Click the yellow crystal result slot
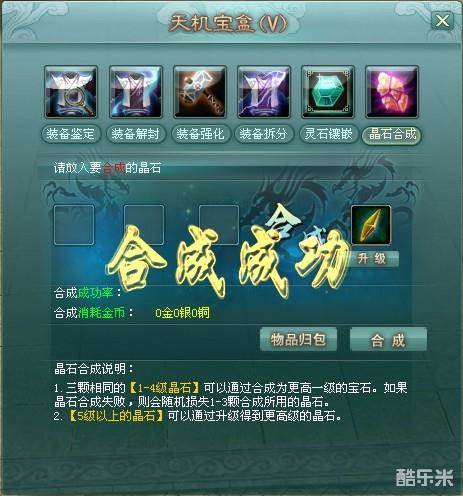Viewport: 463px width, 496px height. click(371, 225)
